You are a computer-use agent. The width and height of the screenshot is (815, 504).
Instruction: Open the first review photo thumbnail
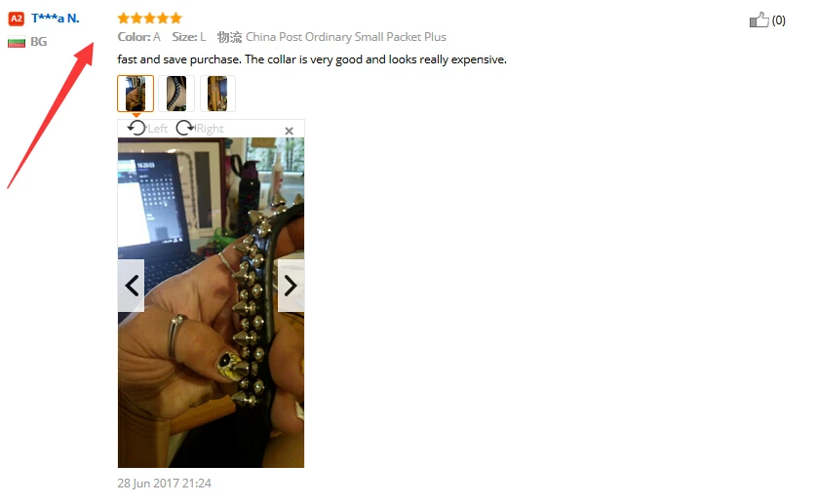click(x=136, y=94)
